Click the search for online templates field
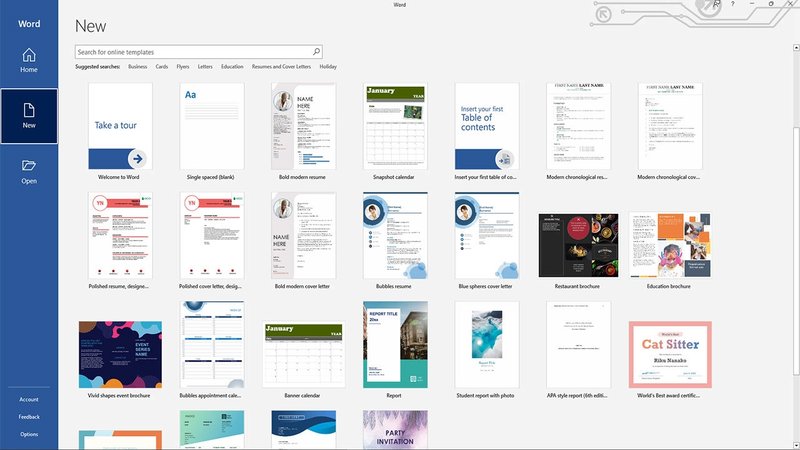This screenshot has height=450, width=800. pyautogui.click(x=193, y=52)
